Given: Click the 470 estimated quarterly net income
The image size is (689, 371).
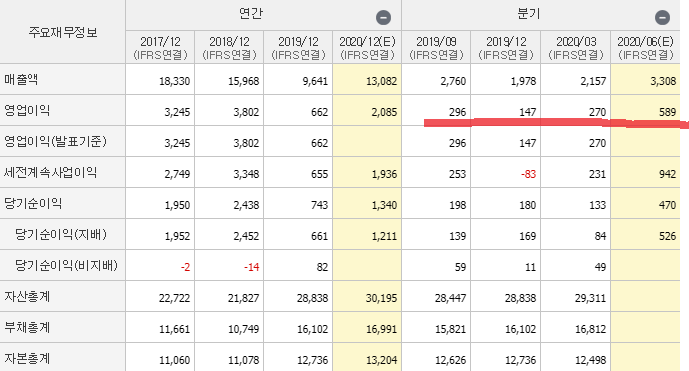Looking at the screenshot, I should coord(667,205).
